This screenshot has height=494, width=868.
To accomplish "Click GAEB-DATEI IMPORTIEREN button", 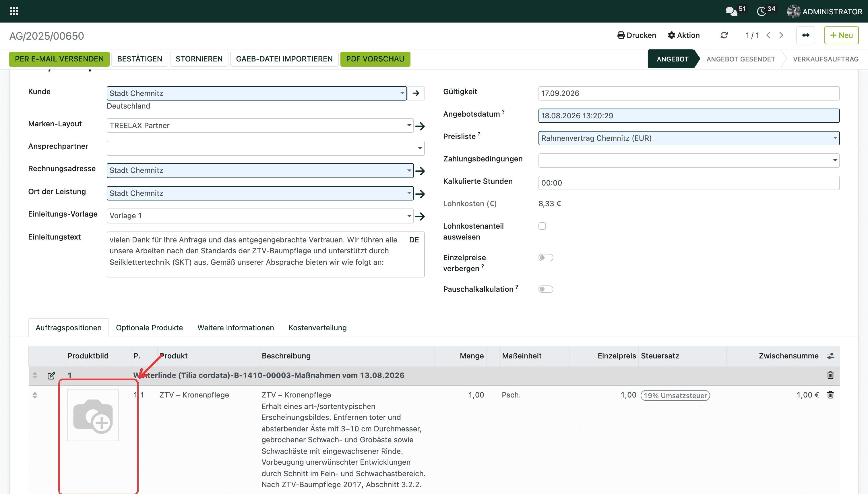I will 284,59.
